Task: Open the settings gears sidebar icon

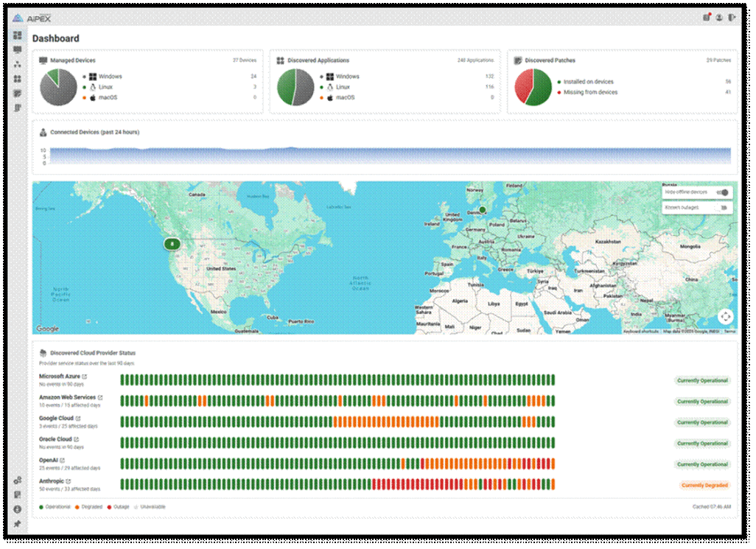Action: click(18, 480)
